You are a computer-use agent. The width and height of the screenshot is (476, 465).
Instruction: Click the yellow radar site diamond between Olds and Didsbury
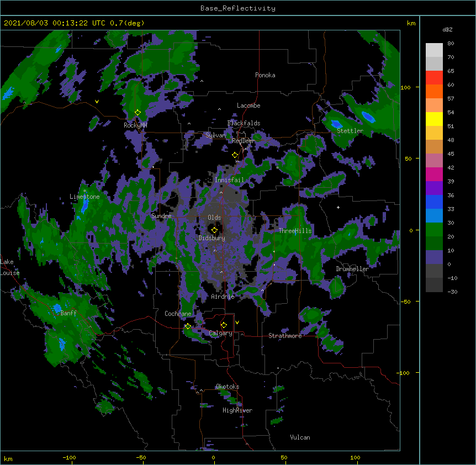(214, 230)
